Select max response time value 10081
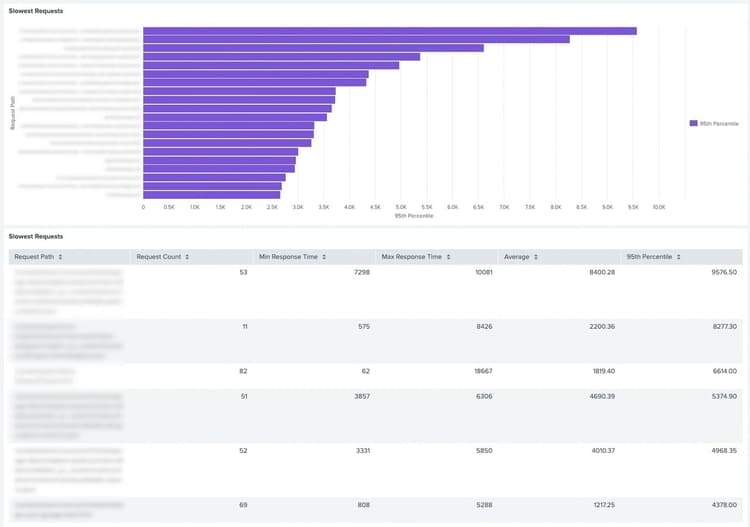 point(484,272)
